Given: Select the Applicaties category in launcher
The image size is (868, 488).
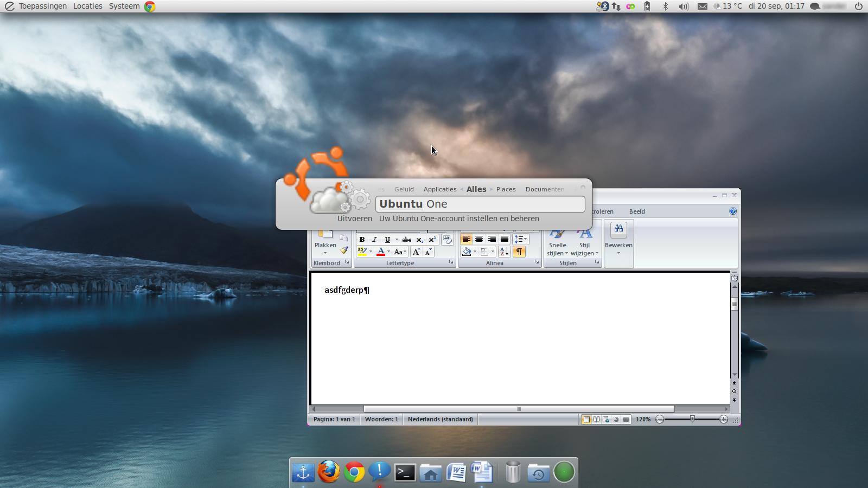Looking at the screenshot, I should [440, 189].
